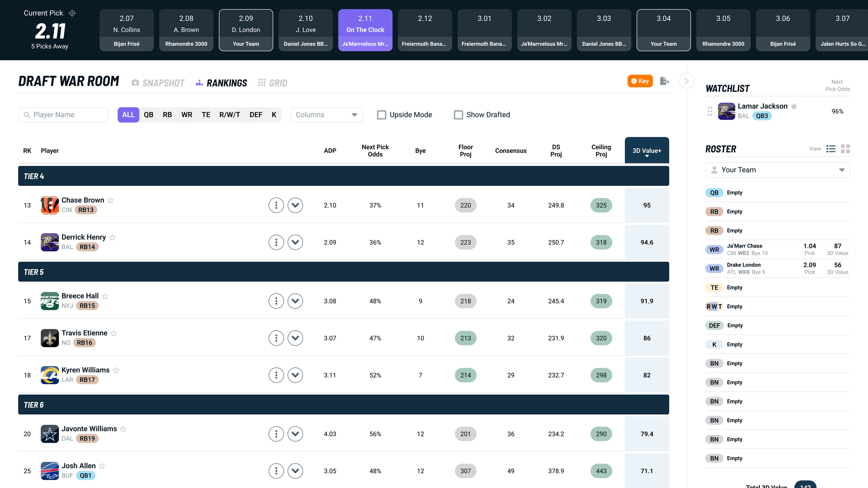868x488 pixels.
Task: Open Javonte Williams' three-dot options menu
Action: [x=276, y=434]
